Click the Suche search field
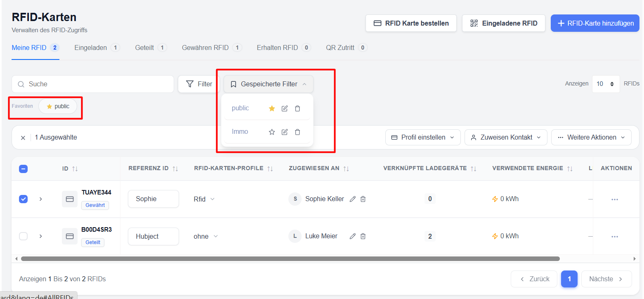 pos(93,84)
